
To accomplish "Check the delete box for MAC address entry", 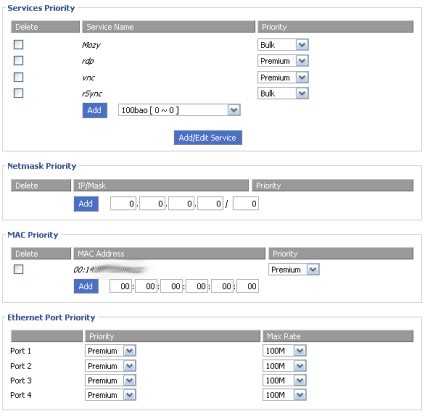I will pos(18,269).
